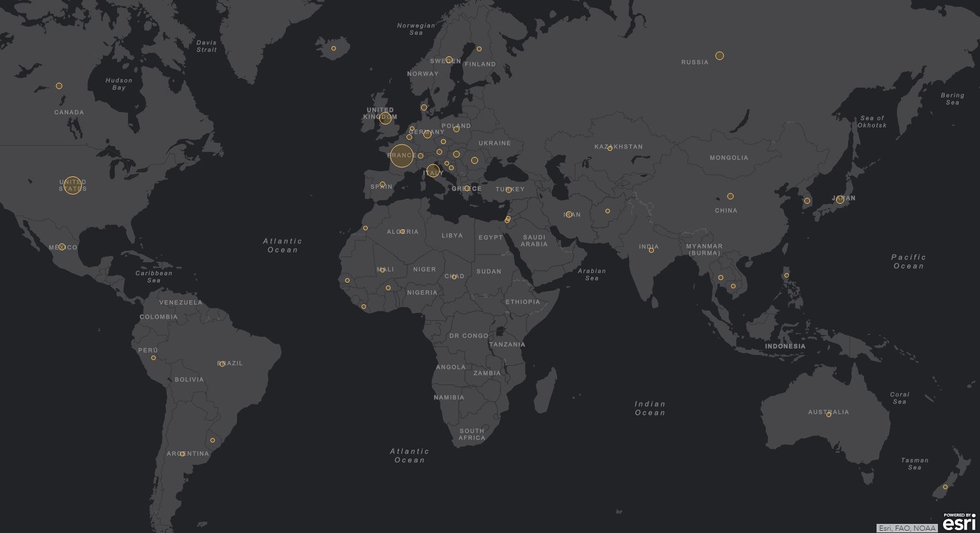Image resolution: width=980 pixels, height=533 pixels.
Task: Select the marker in northern Finland
Action: [479, 49]
